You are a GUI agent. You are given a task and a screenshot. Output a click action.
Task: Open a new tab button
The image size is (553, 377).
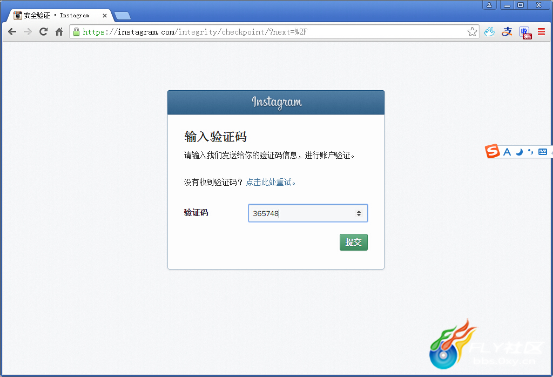pyautogui.click(x=122, y=16)
